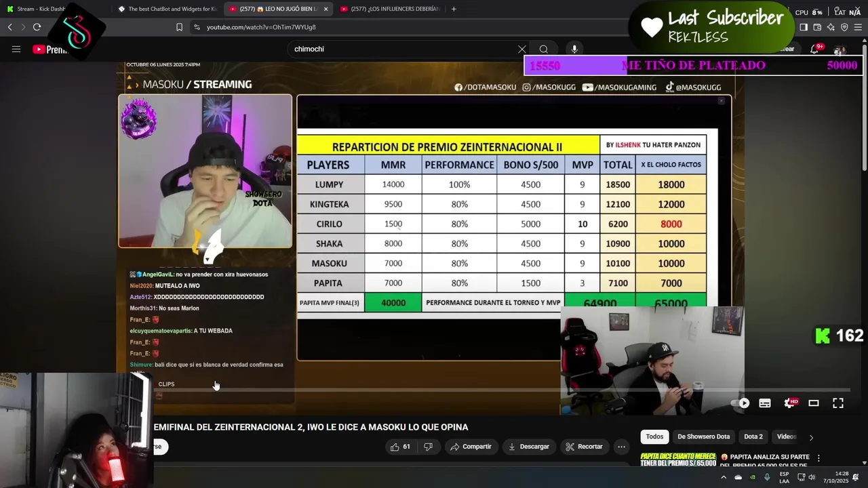
Task: Open the Leo AI sparkle icon
Action: pos(831,27)
